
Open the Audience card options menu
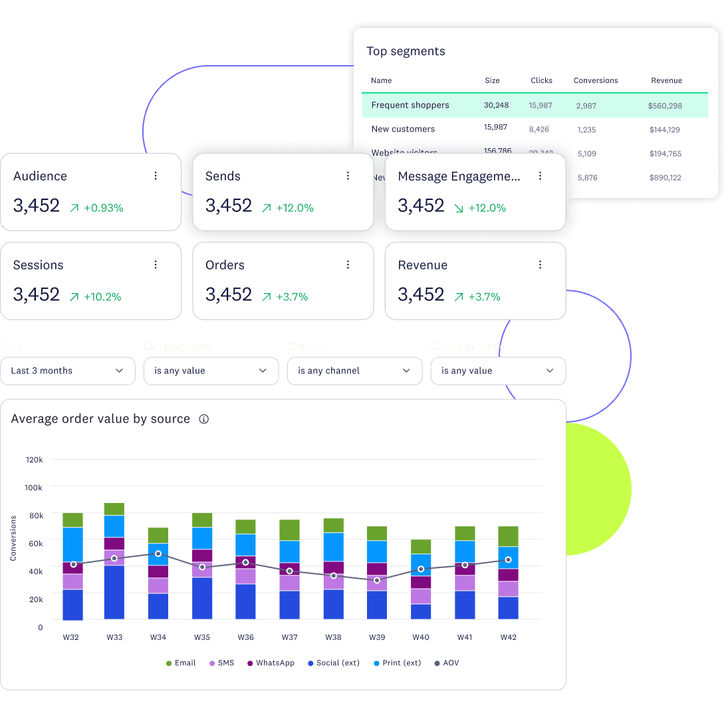pos(156,175)
